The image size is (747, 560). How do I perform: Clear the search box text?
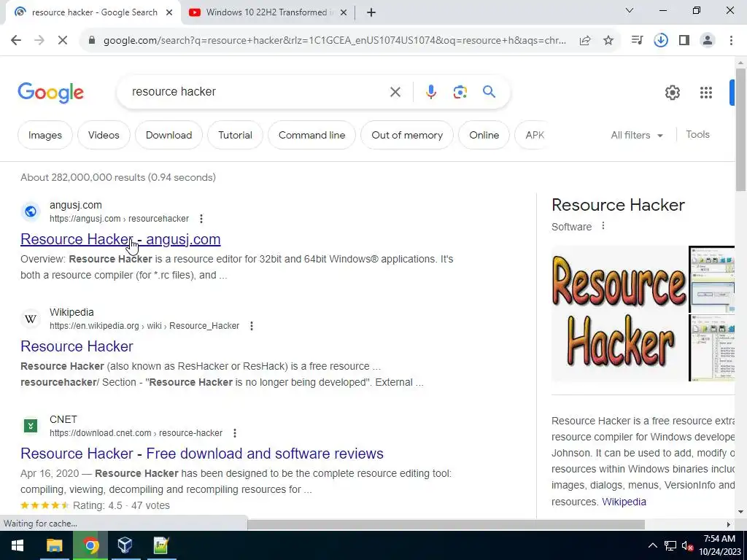tap(395, 92)
